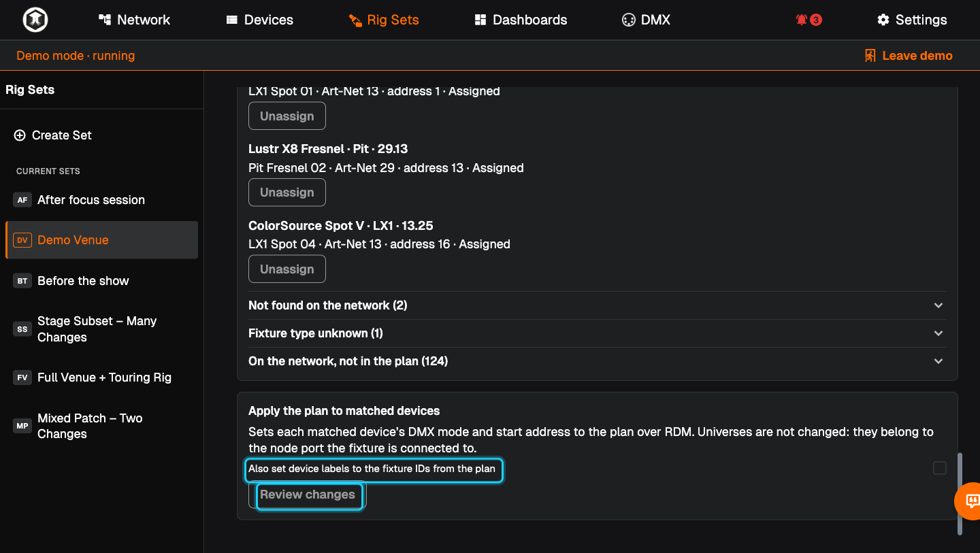Viewport: 980px width, 553px height.
Task: Click the Settings gear icon
Action: [x=883, y=20]
